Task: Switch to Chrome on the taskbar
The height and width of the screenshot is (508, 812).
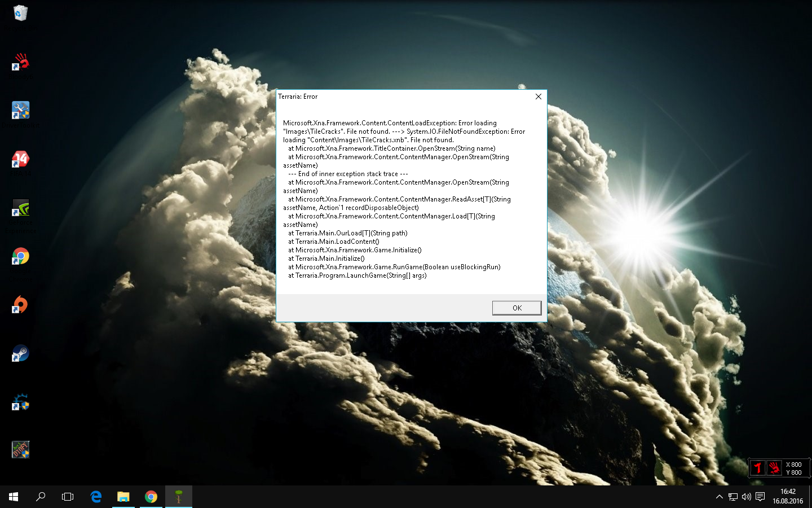Action: (151, 497)
